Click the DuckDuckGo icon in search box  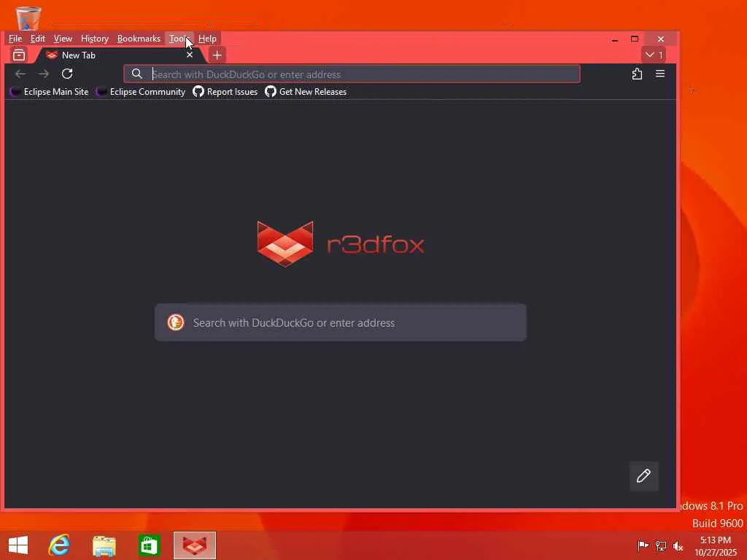(176, 322)
